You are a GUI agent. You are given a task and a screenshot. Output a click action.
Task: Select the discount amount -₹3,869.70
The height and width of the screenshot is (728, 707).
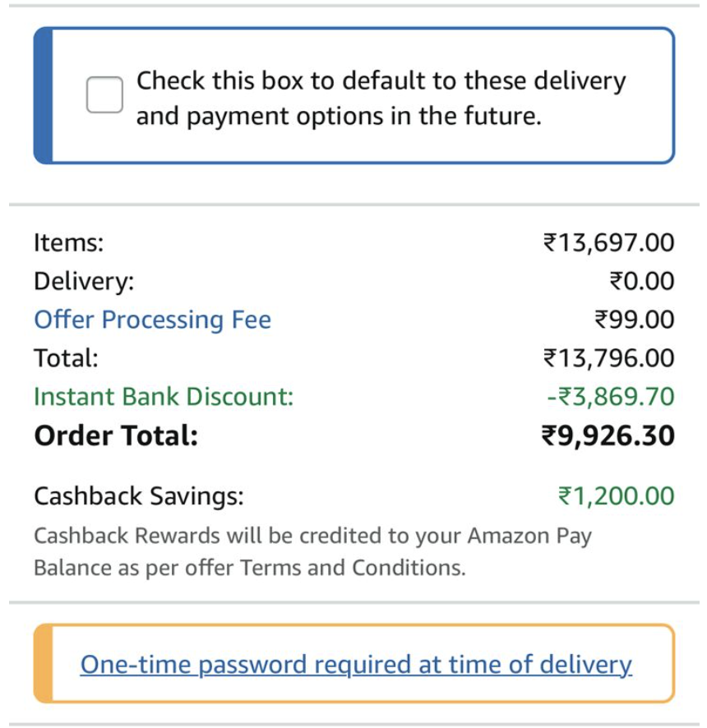(x=610, y=397)
